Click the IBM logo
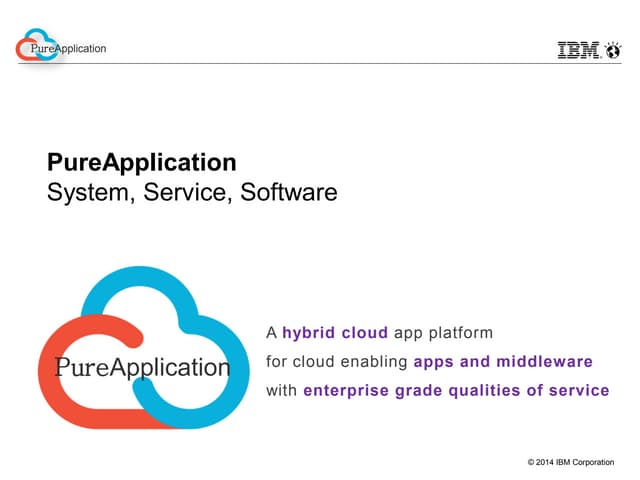Image resolution: width=640 pixels, height=480 pixels. click(579, 50)
